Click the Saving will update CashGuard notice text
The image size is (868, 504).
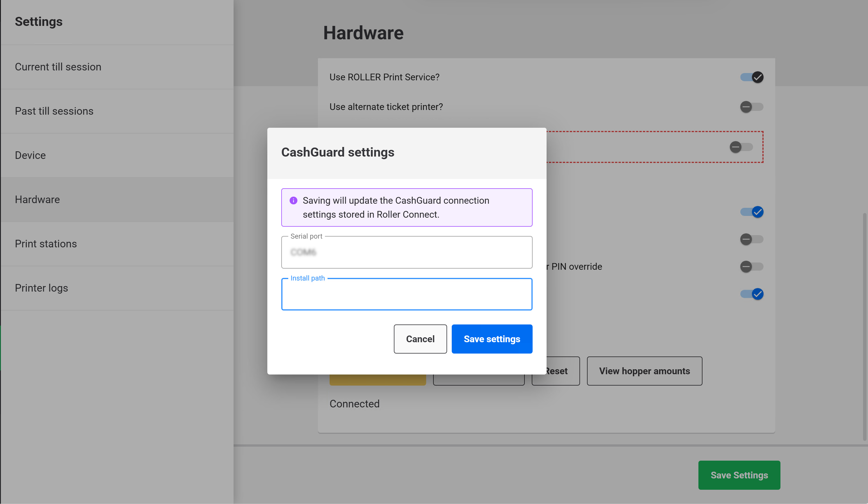(396, 207)
